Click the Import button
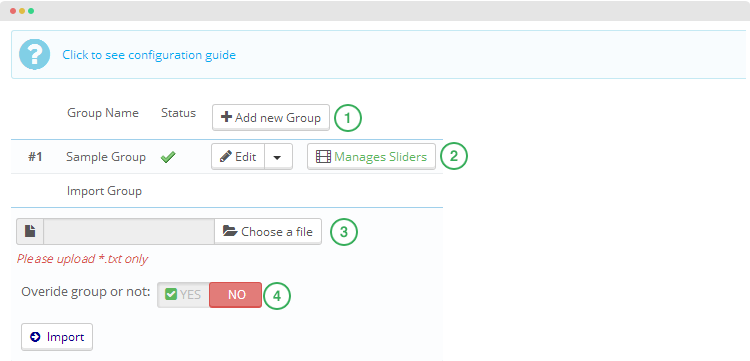Image resolution: width=750 pixels, height=361 pixels. coord(57,337)
